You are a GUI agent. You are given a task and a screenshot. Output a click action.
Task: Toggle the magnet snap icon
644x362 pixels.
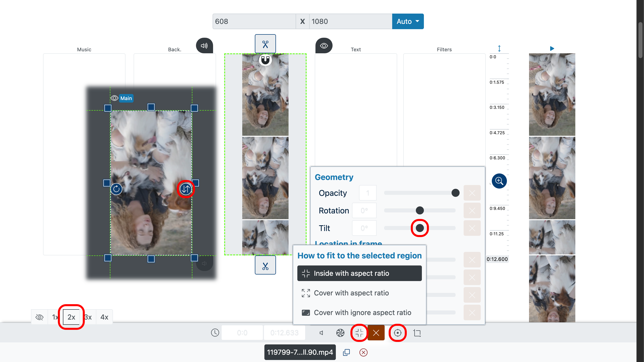click(265, 60)
